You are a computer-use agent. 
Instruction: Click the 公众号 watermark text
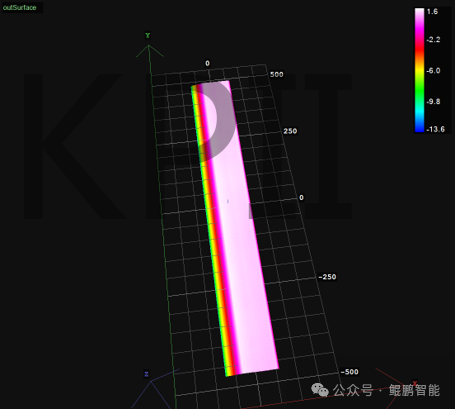pos(353,390)
